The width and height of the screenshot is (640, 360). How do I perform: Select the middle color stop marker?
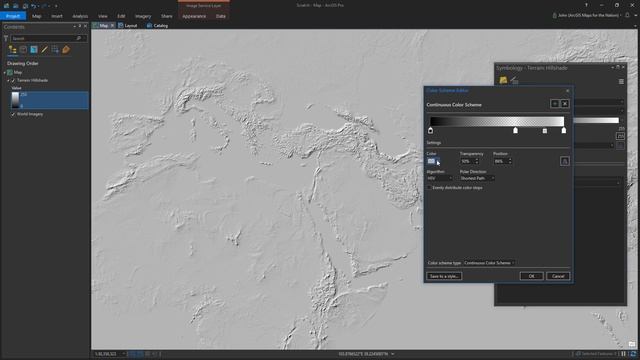[x=515, y=130]
